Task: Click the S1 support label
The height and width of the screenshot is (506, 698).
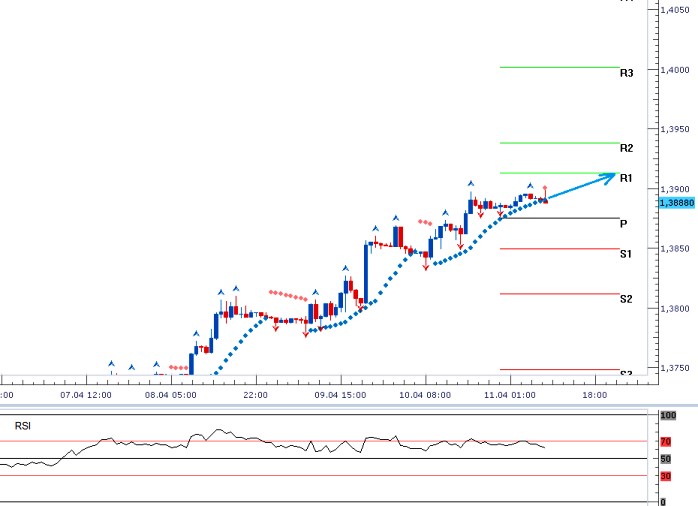Action: click(x=626, y=254)
